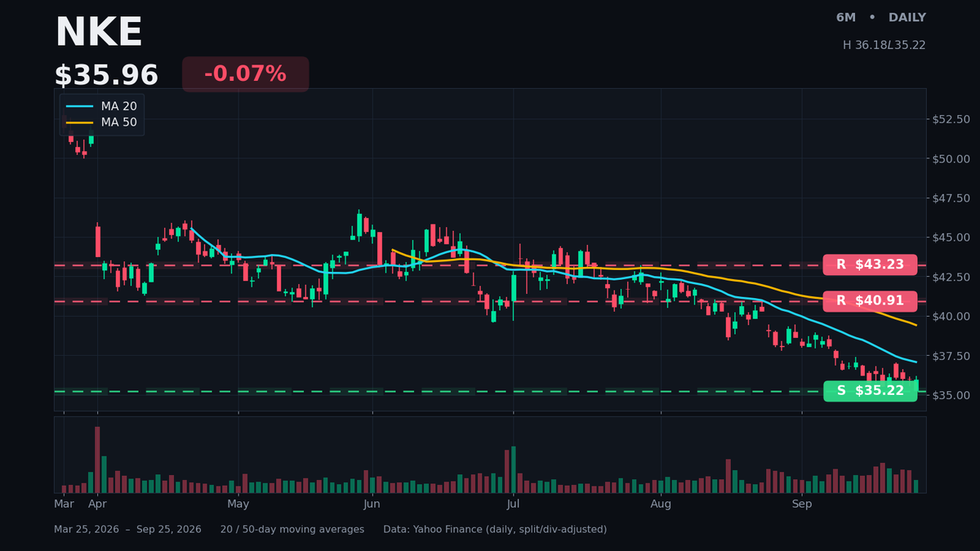Click the MA 20 legend entry
Screen dimensions: 980x551
[x=102, y=106]
